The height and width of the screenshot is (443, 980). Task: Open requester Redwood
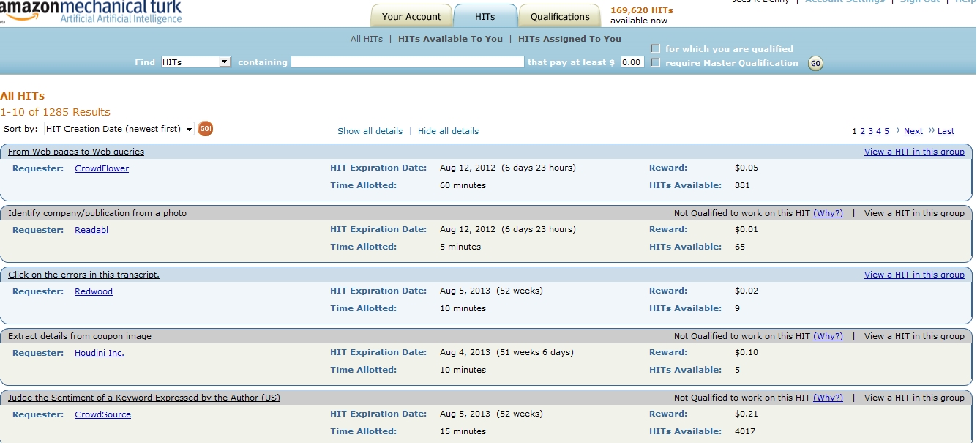click(94, 291)
